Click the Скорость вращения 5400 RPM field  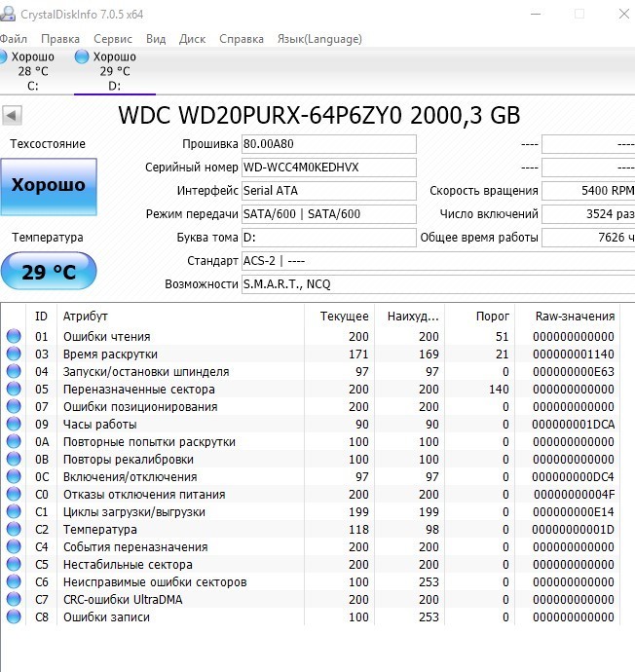click(x=588, y=191)
